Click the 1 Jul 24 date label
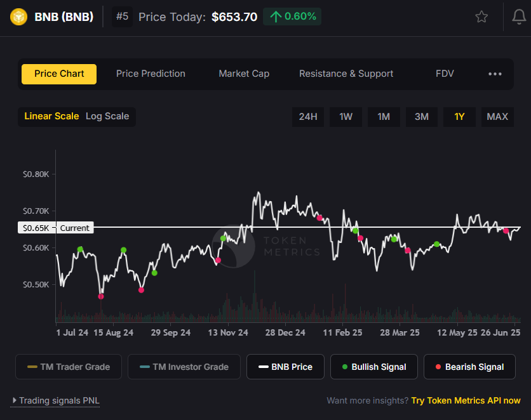 72,332
